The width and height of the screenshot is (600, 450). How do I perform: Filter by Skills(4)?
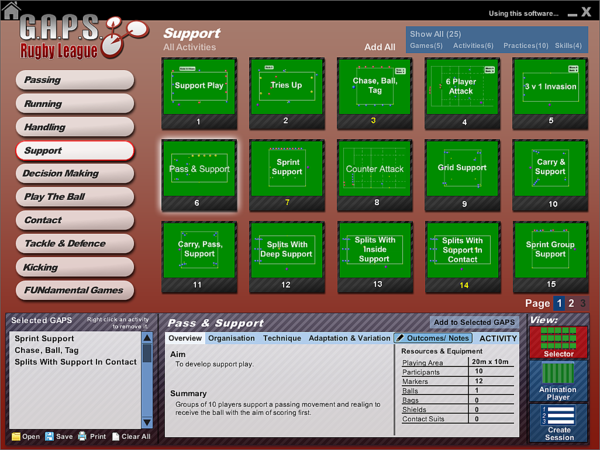coord(568,46)
